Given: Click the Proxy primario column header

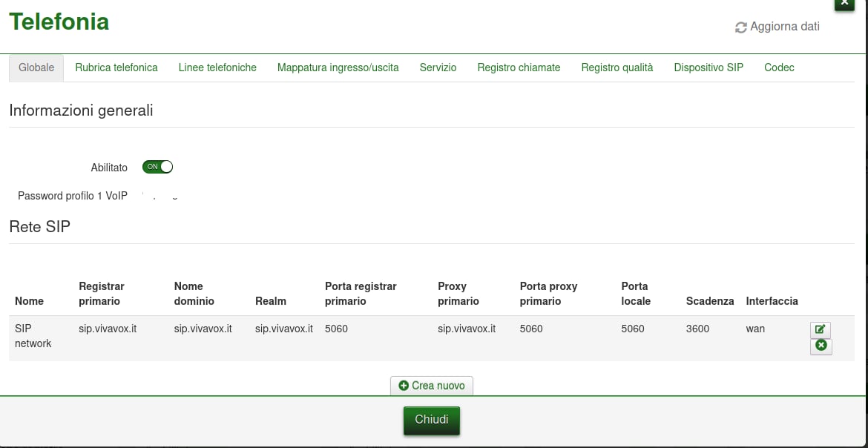Looking at the screenshot, I should pyautogui.click(x=458, y=294).
